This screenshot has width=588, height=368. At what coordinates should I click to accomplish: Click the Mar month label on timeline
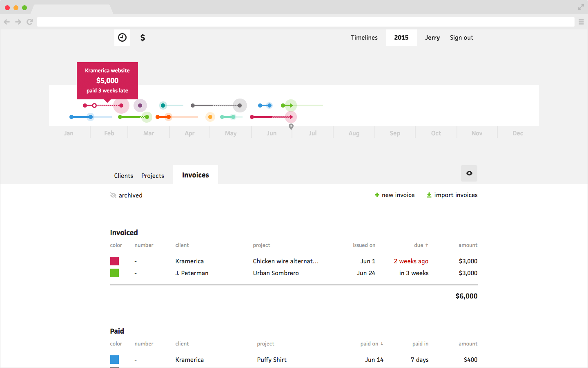[x=149, y=133]
